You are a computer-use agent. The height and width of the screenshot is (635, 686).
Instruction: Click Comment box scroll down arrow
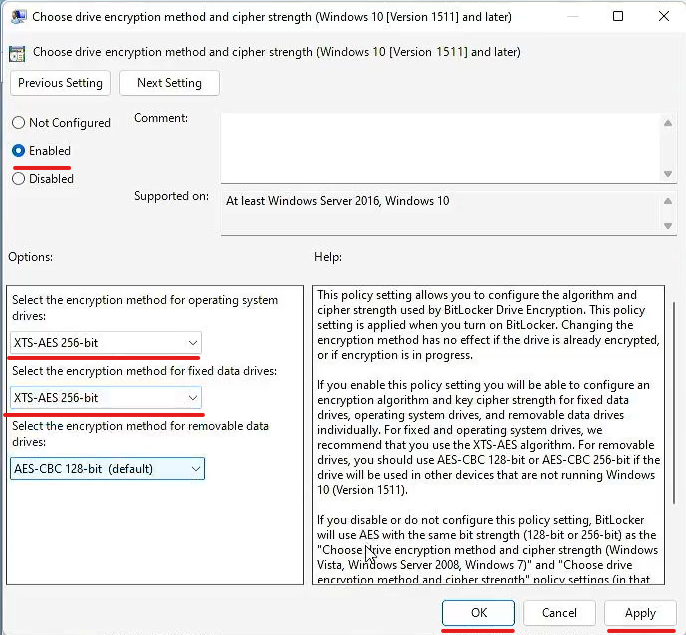(668, 174)
